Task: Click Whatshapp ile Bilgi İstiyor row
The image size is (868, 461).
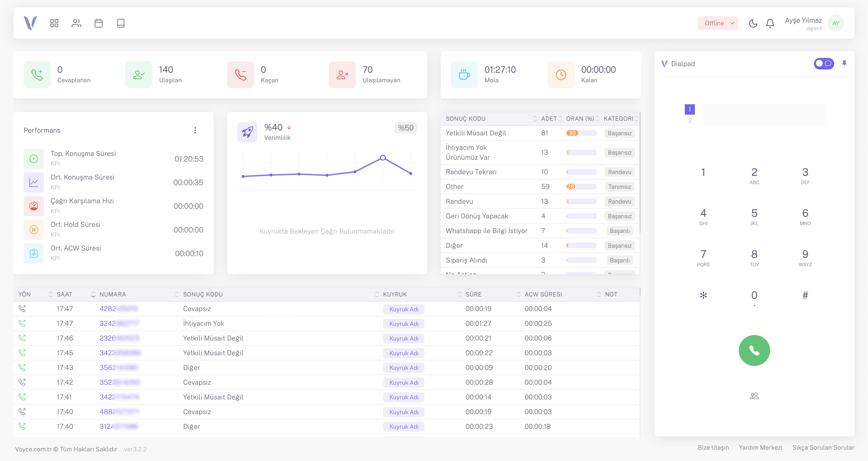Action: coord(540,231)
